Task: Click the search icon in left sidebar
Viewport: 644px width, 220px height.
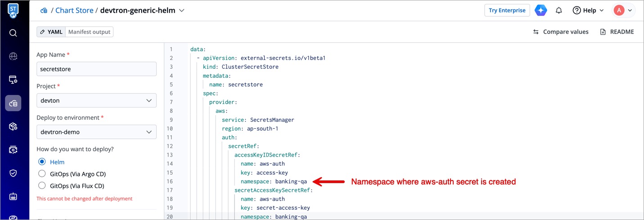Action: (13, 33)
